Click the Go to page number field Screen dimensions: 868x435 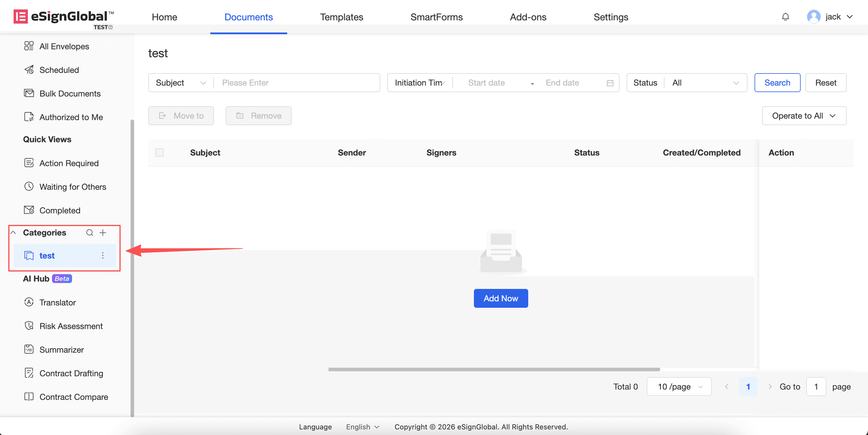816,387
